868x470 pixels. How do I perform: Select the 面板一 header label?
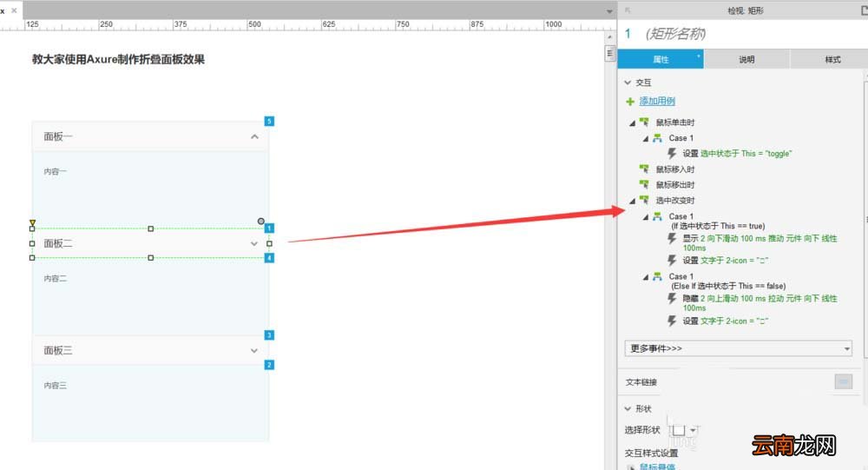point(58,136)
